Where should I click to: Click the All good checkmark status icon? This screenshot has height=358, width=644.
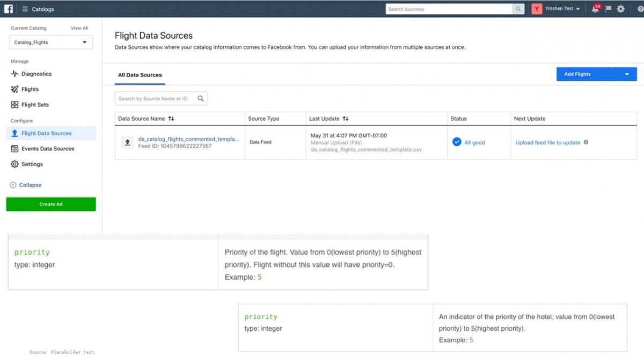point(457,142)
